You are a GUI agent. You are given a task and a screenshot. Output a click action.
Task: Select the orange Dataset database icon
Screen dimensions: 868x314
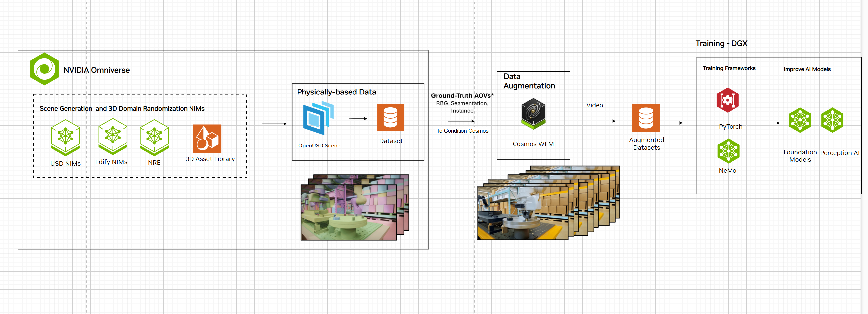pos(390,117)
